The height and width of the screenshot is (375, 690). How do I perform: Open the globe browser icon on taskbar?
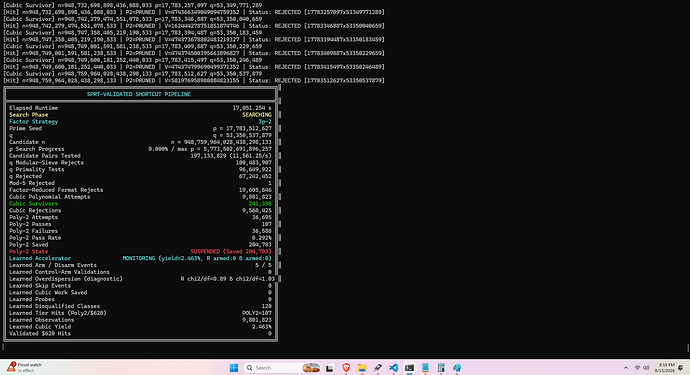[x=457, y=368]
